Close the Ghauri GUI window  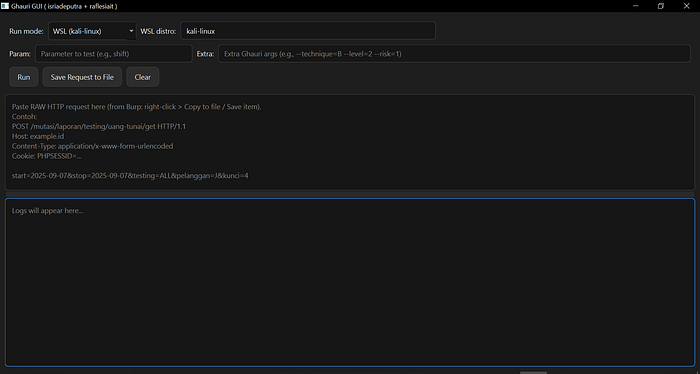[x=687, y=6]
